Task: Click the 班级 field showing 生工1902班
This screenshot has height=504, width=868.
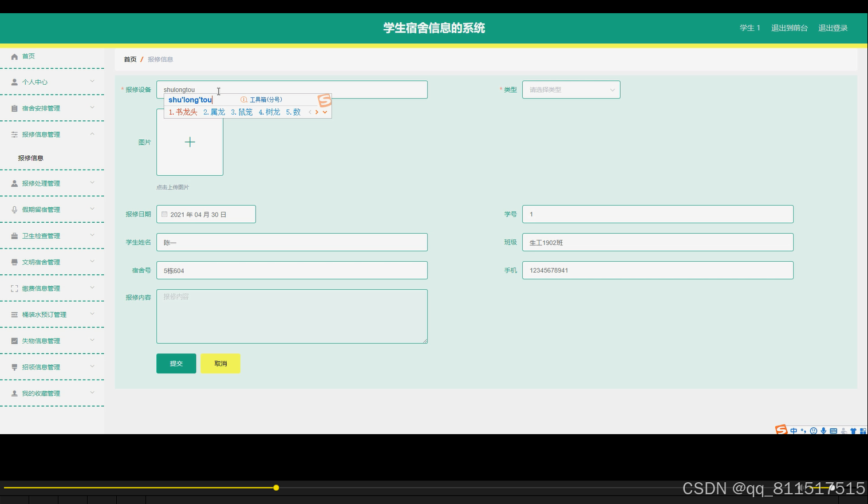Action: [658, 242]
